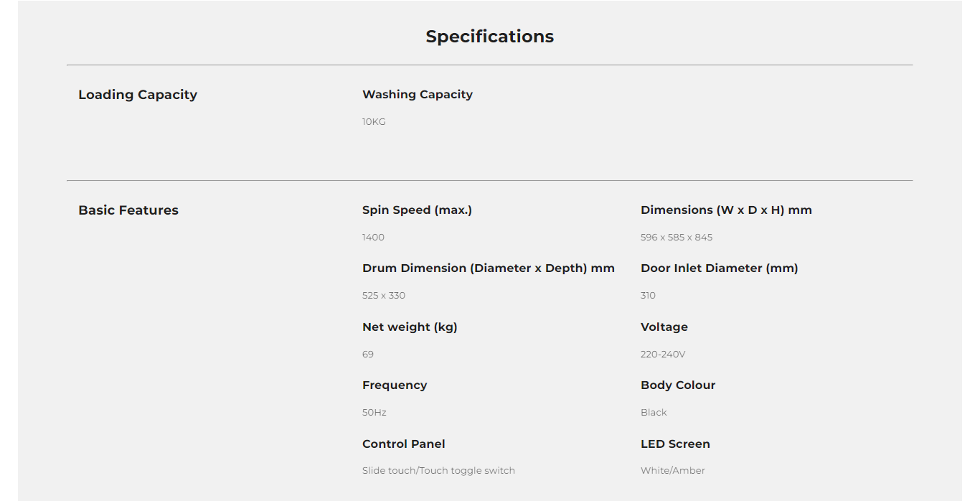This screenshot has height=501, width=980.
Task: Click the Drum Dimension label
Action: click(488, 268)
